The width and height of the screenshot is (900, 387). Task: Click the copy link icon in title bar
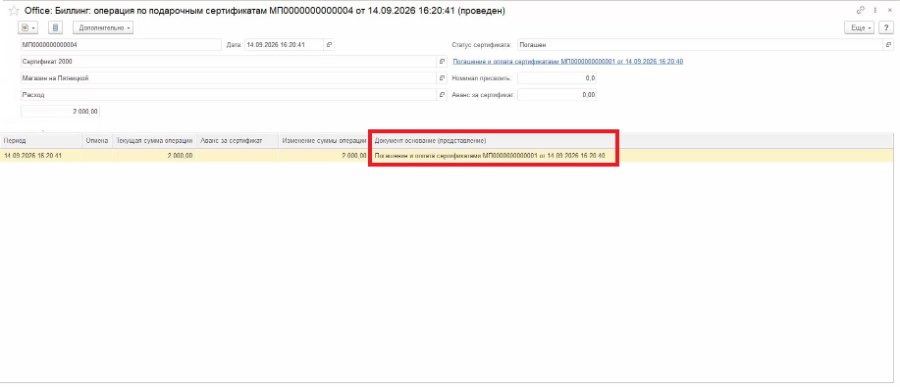pyautogui.click(x=860, y=10)
